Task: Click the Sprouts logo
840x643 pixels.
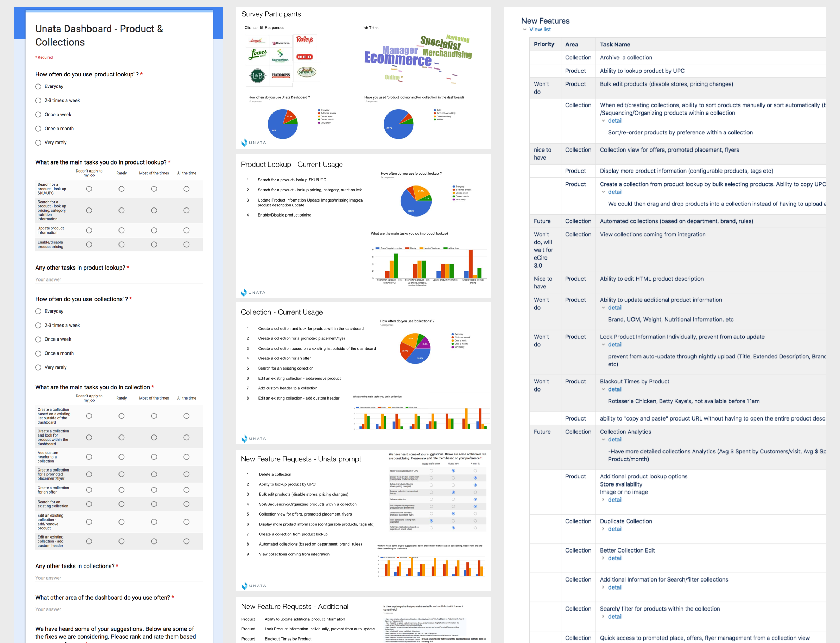Action: point(307,72)
